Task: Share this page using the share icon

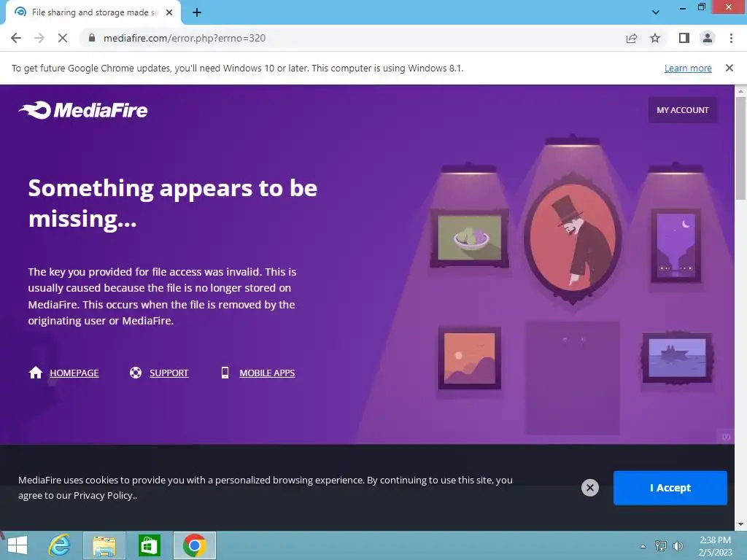Action: (x=632, y=38)
